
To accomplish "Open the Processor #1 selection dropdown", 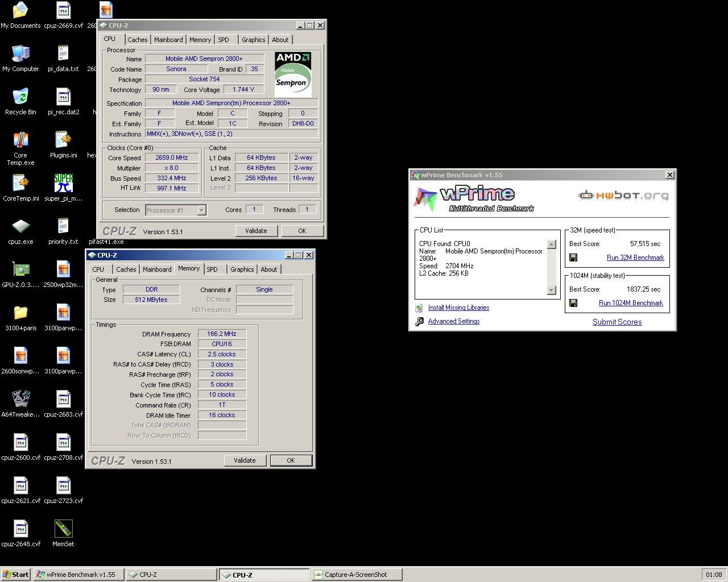I will [x=201, y=210].
